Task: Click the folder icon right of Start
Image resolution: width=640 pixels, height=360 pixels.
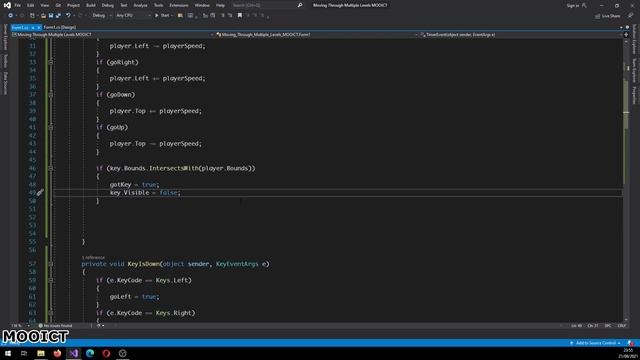Action: [180, 16]
